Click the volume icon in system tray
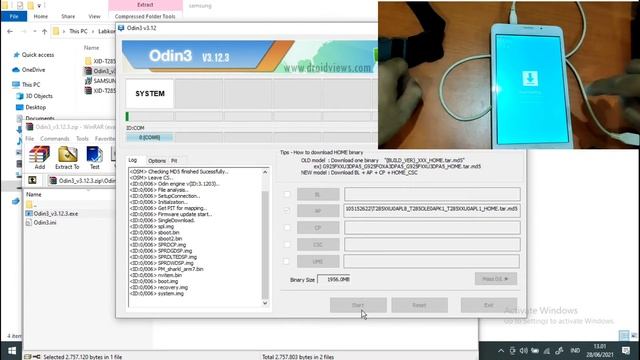This screenshot has width=640, height=360. click(x=524, y=351)
